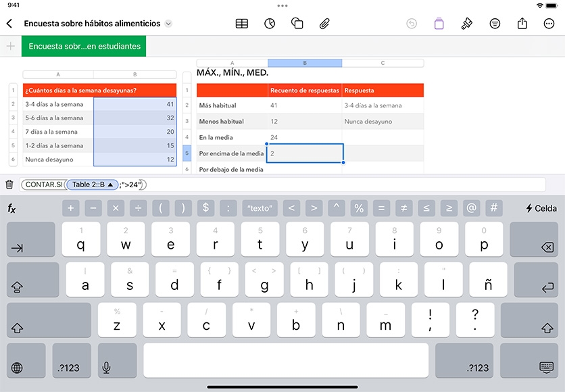Tap the purple paste clipboard icon
The image size is (565, 392).
[x=439, y=24]
